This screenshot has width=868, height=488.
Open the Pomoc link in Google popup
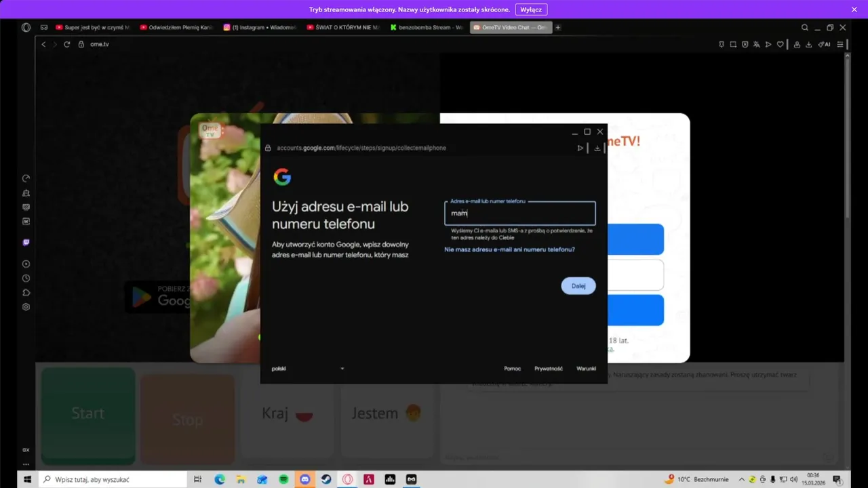coord(512,369)
